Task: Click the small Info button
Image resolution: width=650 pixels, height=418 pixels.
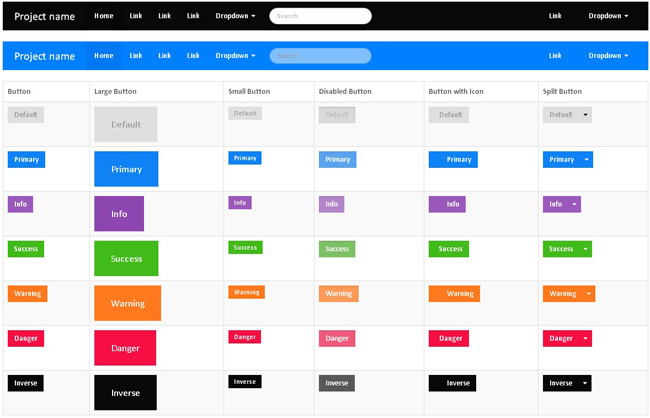Action: click(x=240, y=203)
